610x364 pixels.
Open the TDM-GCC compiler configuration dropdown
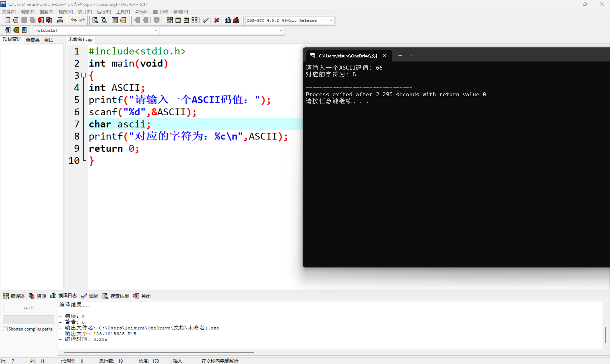(332, 20)
